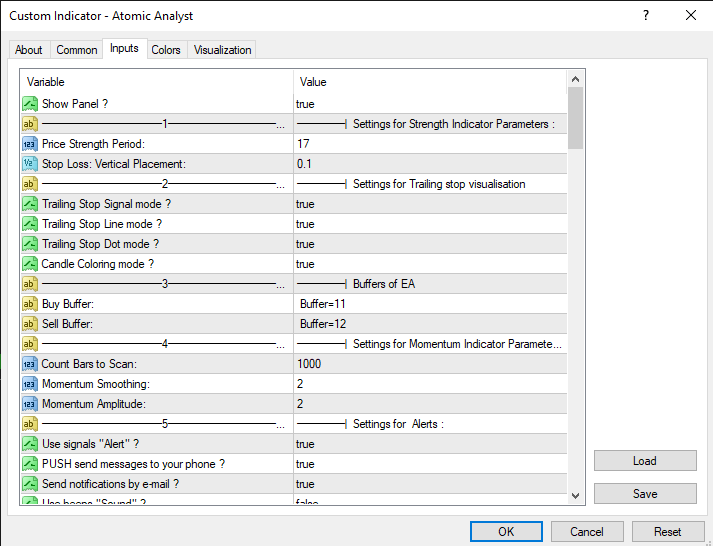Click the Buy Buffer string type icon
This screenshot has height=546, width=713.
point(29,304)
